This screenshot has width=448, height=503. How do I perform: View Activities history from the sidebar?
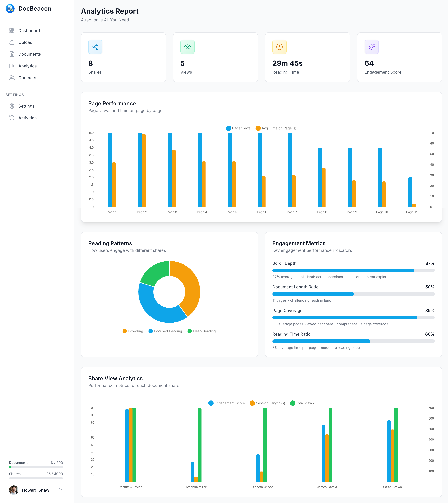tap(27, 118)
